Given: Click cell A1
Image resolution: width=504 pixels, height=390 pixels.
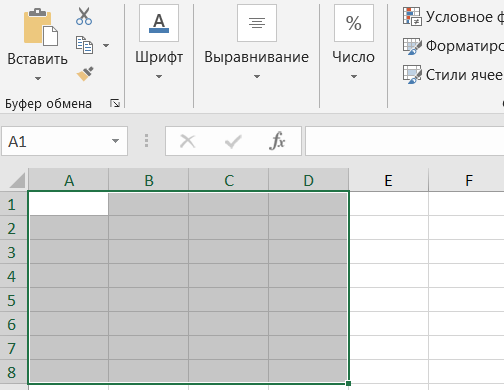Looking at the screenshot, I should click(x=69, y=204).
